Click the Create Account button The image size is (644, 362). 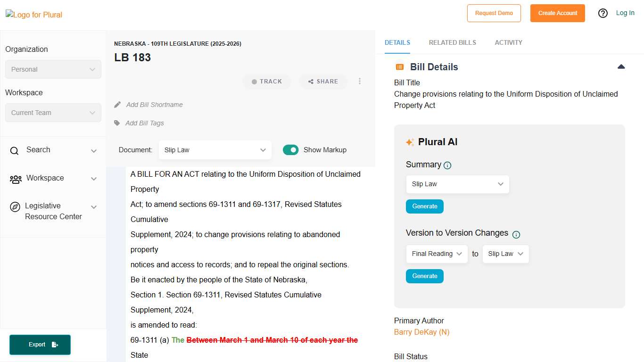tap(557, 13)
